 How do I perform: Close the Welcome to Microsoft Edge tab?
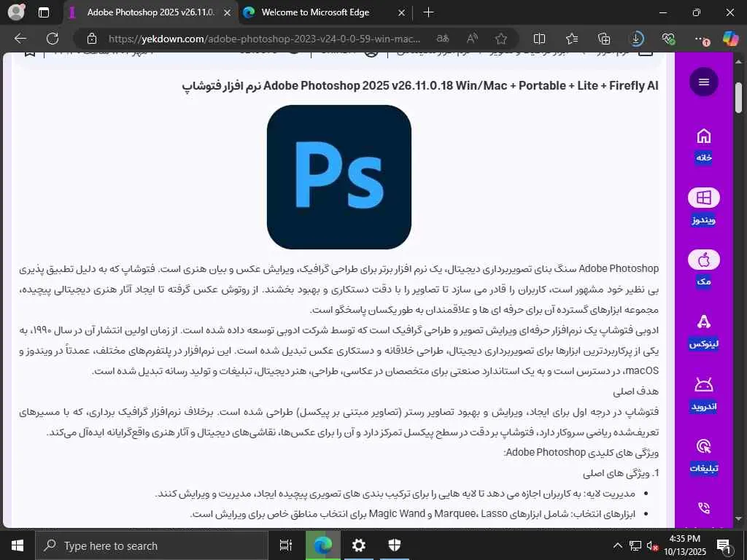(402, 13)
